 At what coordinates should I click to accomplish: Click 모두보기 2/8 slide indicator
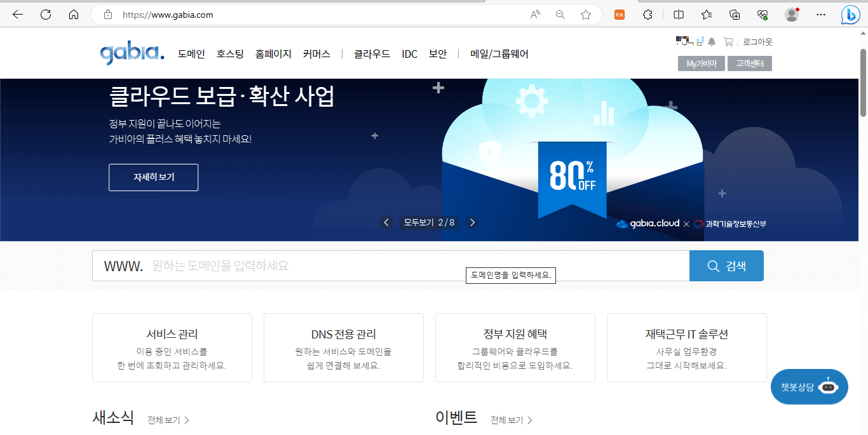(429, 222)
